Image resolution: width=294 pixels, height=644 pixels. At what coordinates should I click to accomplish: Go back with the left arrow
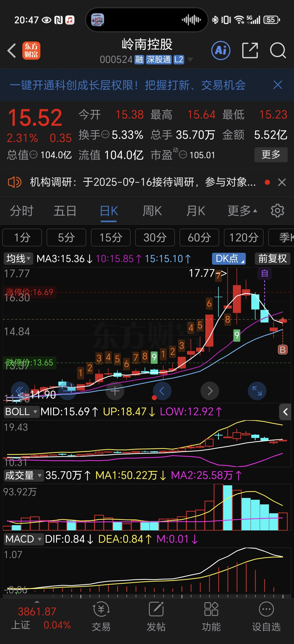coord(12,51)
